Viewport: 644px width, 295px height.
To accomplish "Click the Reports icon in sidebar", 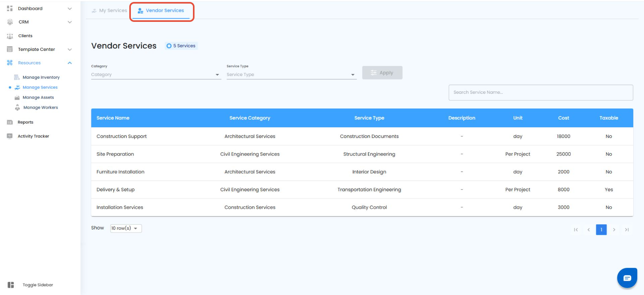I will (10, 122).
